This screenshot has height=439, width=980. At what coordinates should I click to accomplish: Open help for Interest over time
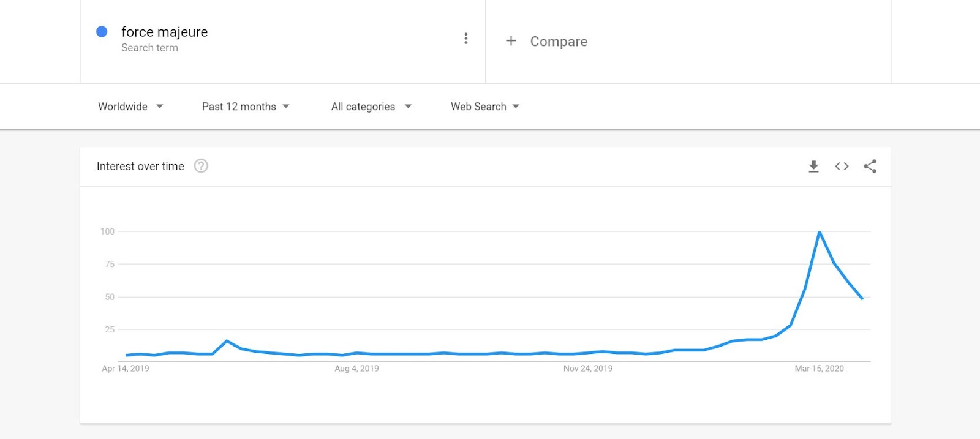click(201, 166)
